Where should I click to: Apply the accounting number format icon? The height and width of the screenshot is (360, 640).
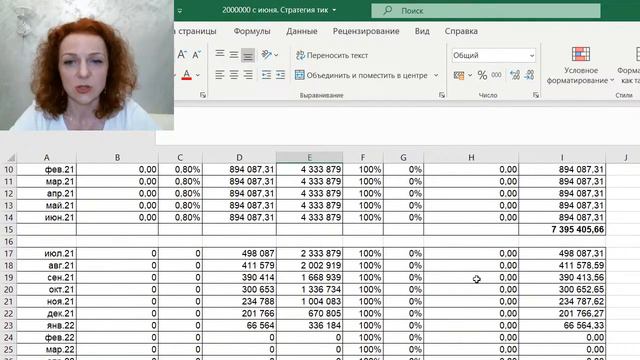click(x=459, y=75)
